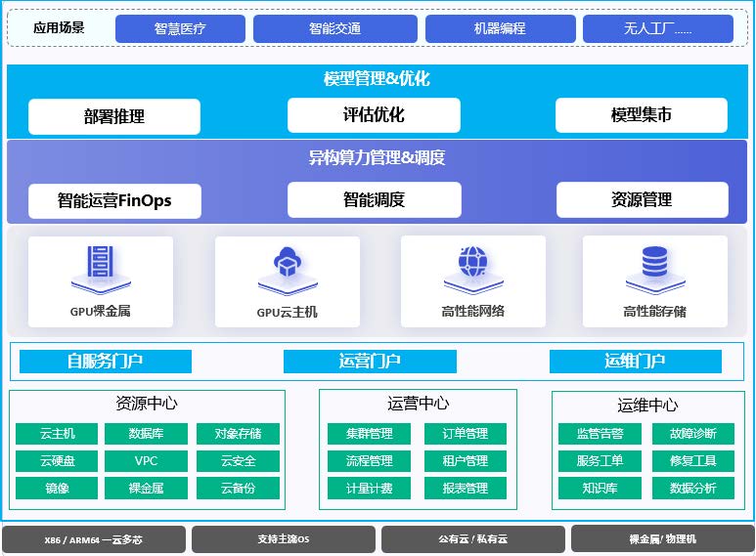Click 云主机 in 资源中心
756x556 pixels.
57,434
